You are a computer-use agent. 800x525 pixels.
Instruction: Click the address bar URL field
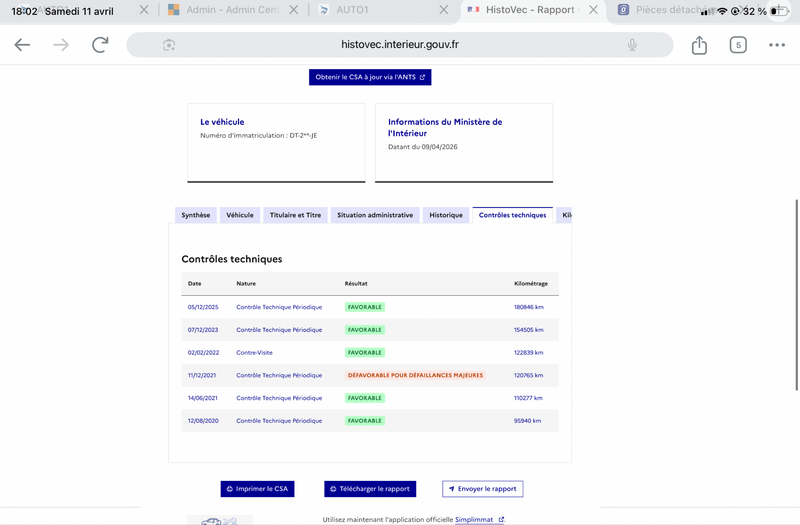coord(399,45)
